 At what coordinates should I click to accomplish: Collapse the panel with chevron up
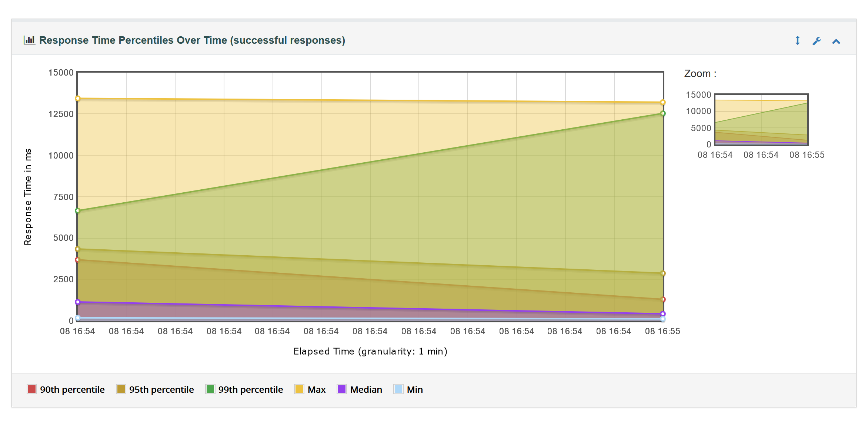coord(836,41)
